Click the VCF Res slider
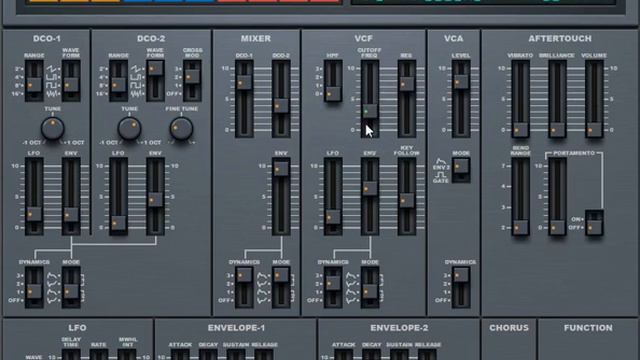The height and width of the screenshot is (360, 640). [x=407, y=99]
